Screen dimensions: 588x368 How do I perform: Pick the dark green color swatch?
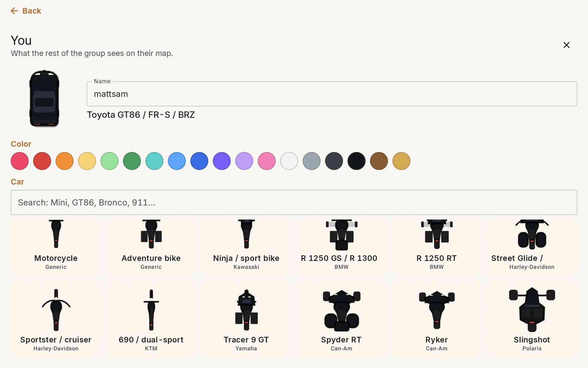coord(132,161)
